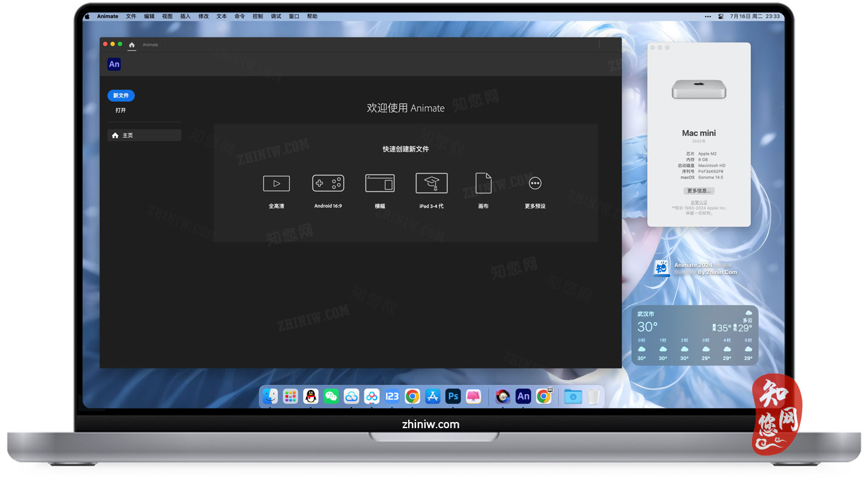Open the blue cloud app in dock
This screenshot has width=868, height=484.
pos(351,397)
